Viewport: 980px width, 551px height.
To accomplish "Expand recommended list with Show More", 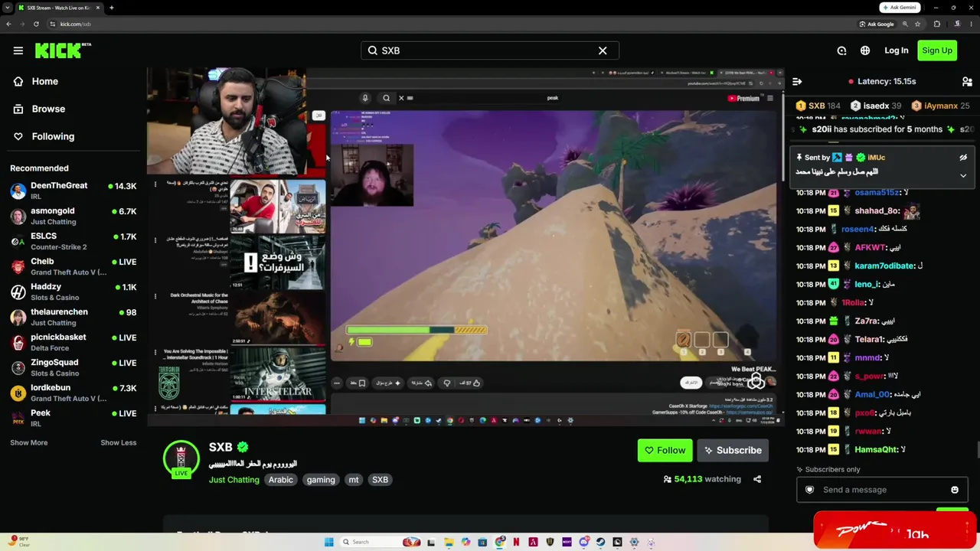I will tap(28, 442).
